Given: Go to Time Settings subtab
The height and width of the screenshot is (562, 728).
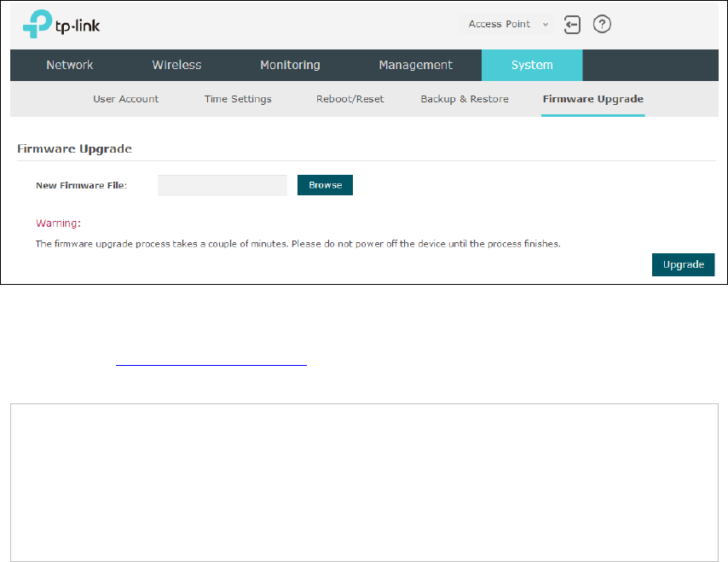Looking at the screenshot, I should (238, 99).
